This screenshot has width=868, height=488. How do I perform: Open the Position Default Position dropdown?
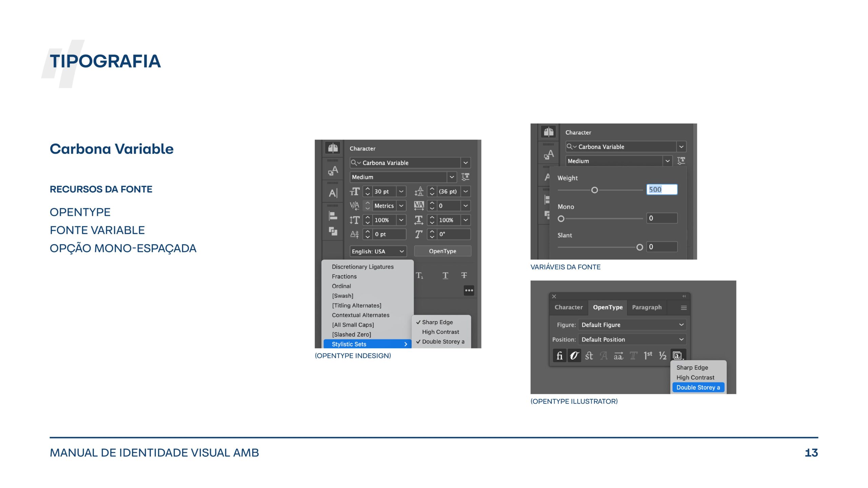632,340
